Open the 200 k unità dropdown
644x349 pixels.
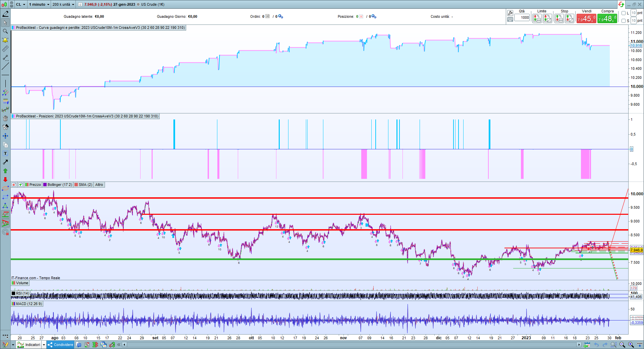coord(63,4)
